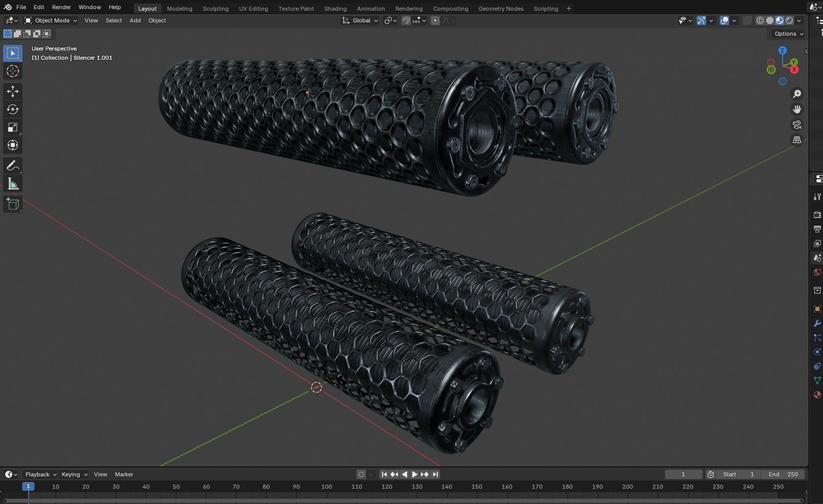Screen dimensions: 823x504
Task: Open the editor type dropdown
Action: tap(11, 20)
